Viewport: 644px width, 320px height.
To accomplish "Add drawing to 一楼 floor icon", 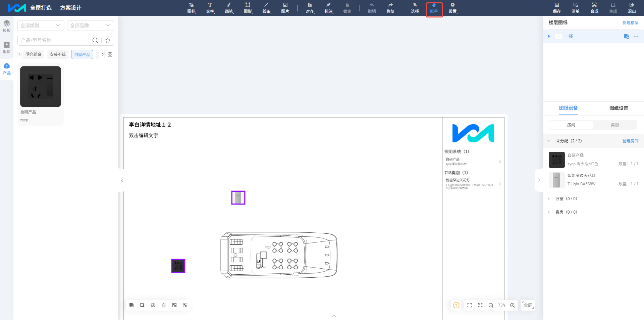I will (626, 36).
